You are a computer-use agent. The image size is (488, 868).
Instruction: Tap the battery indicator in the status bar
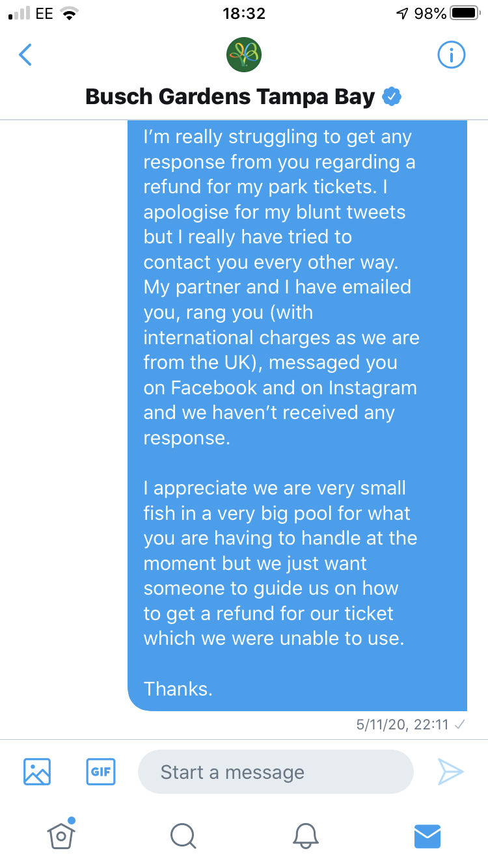[465, 14]
